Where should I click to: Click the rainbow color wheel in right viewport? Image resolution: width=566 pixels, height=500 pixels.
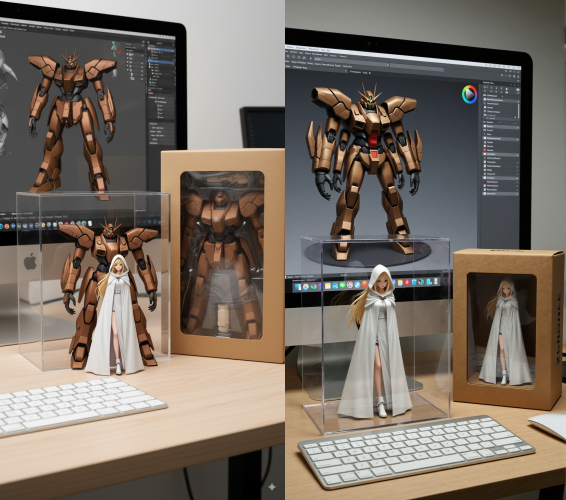(x=469, y=95)
